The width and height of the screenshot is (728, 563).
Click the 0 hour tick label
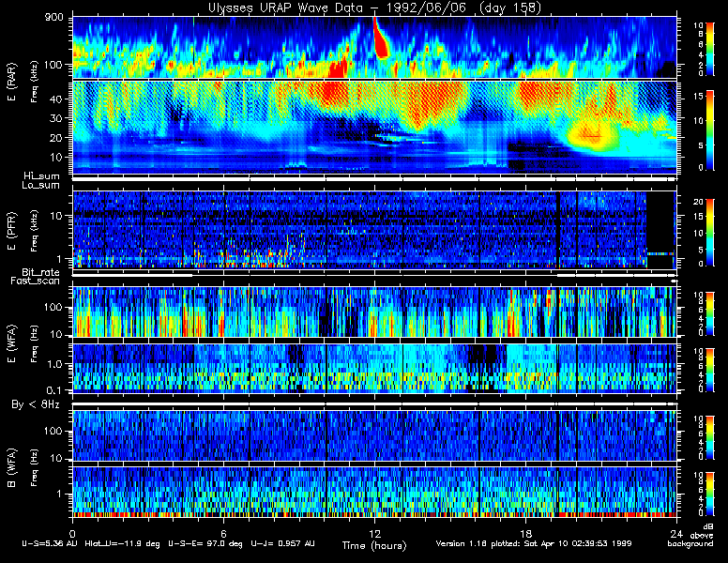(x=72, y=533)
